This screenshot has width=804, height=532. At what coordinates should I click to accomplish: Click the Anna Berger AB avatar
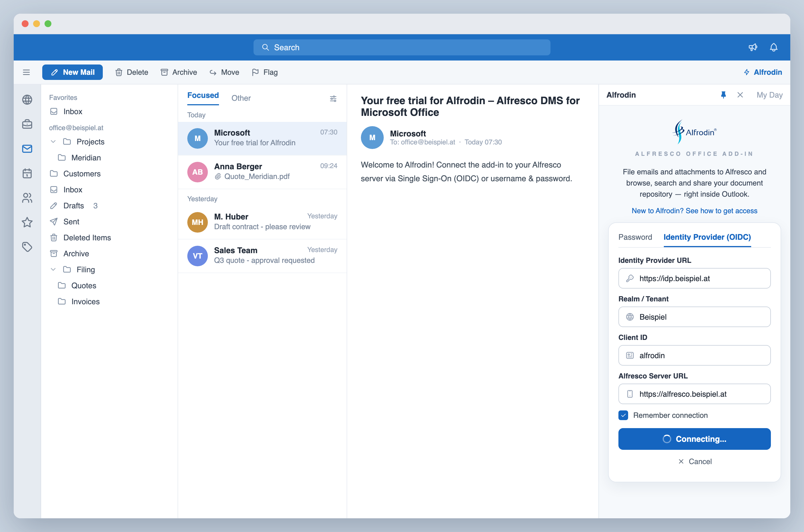pyautogui.click(x=198, y=172)
